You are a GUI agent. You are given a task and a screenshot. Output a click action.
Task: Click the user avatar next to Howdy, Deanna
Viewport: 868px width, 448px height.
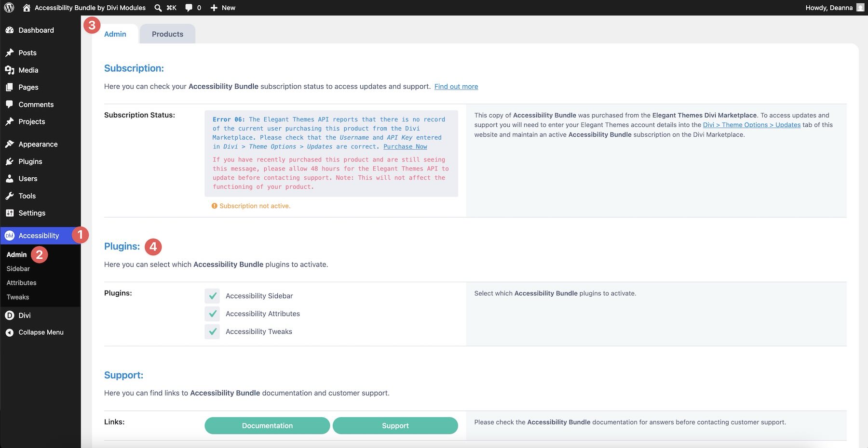[860, 8]
